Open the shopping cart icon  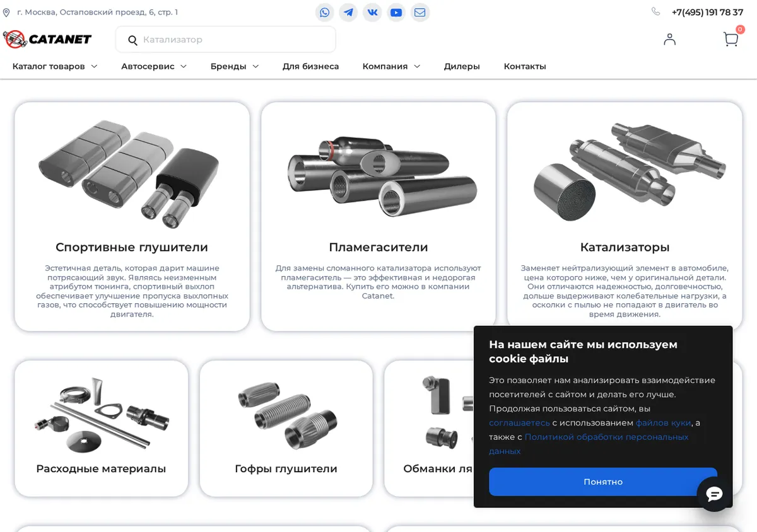click(731, 39)
